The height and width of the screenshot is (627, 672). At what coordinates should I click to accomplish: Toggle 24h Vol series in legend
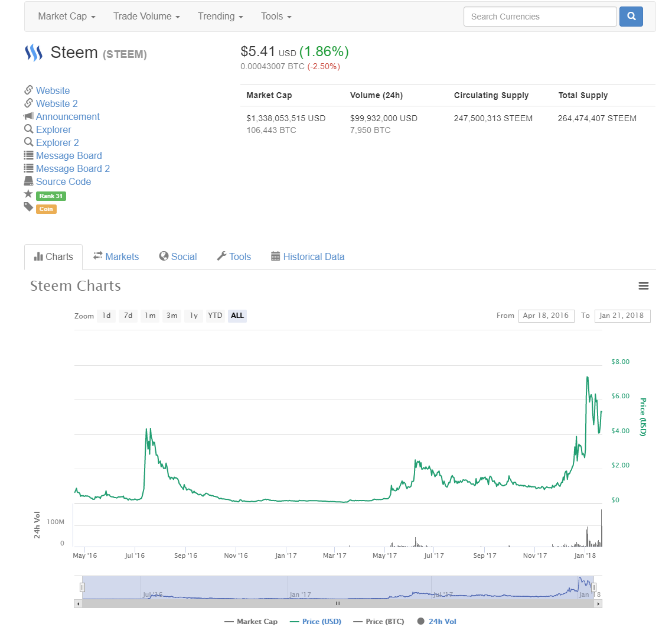[x=437, y=622]
